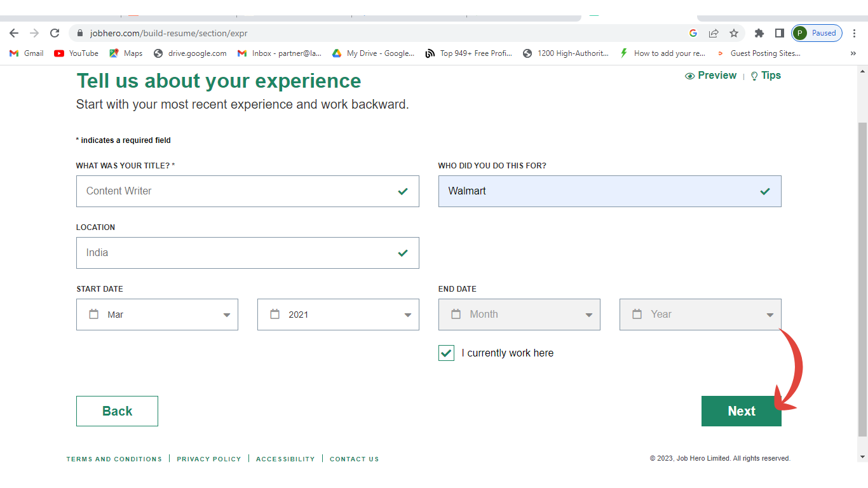Click the share page icon
The height and width of the screenshot is (488, 868).
point(714,33)
